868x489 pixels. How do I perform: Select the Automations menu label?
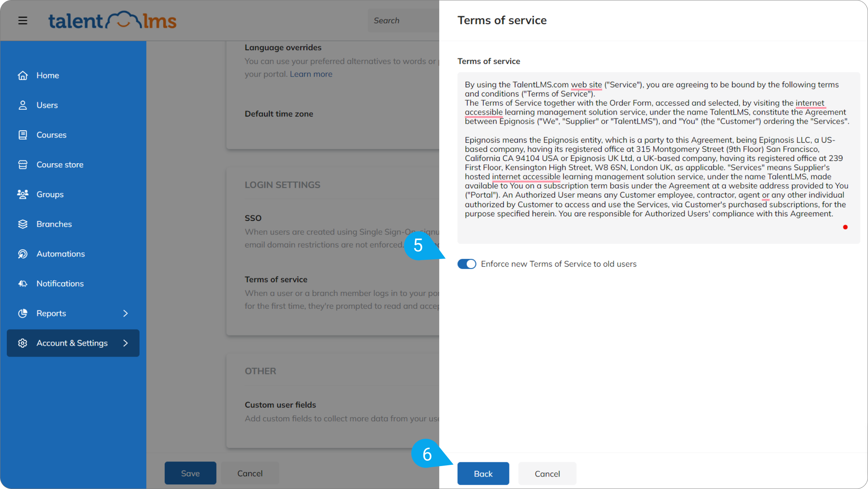(61, 254)
